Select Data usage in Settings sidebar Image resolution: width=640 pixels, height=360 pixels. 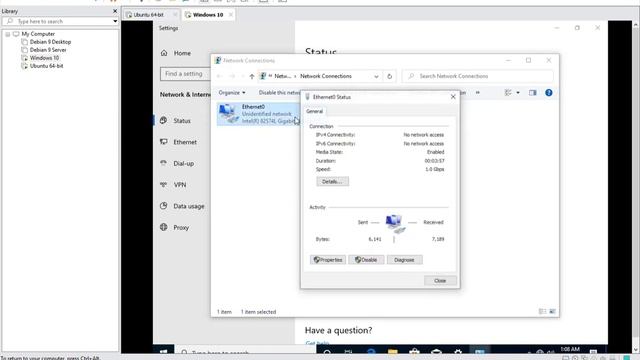tap(189, 206)
